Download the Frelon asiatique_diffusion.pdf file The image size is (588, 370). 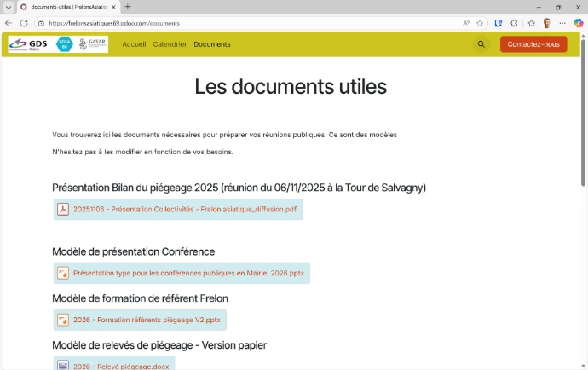pyautogui.click(x=184, y=210)
